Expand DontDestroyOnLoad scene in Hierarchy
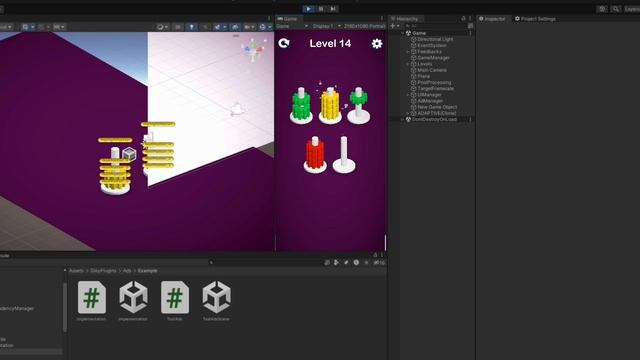Image resolution: width=640 pixels, height=360 pixels. 402,120
